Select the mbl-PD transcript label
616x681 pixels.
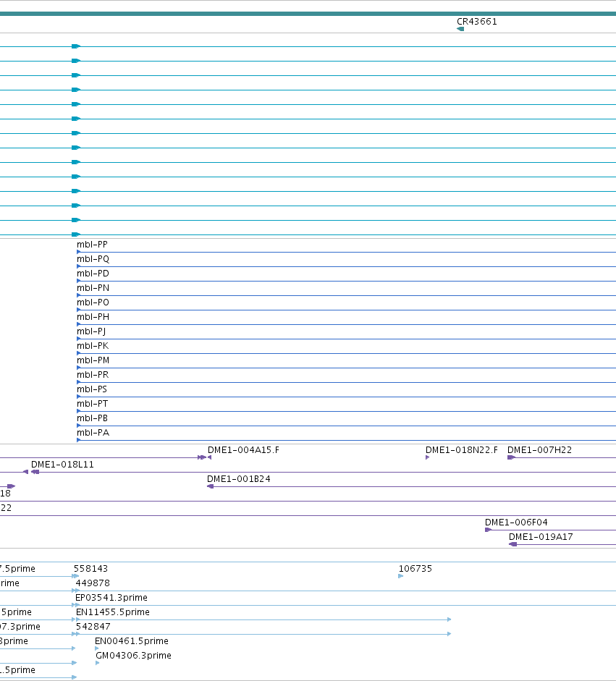click(x=93, y=273)
